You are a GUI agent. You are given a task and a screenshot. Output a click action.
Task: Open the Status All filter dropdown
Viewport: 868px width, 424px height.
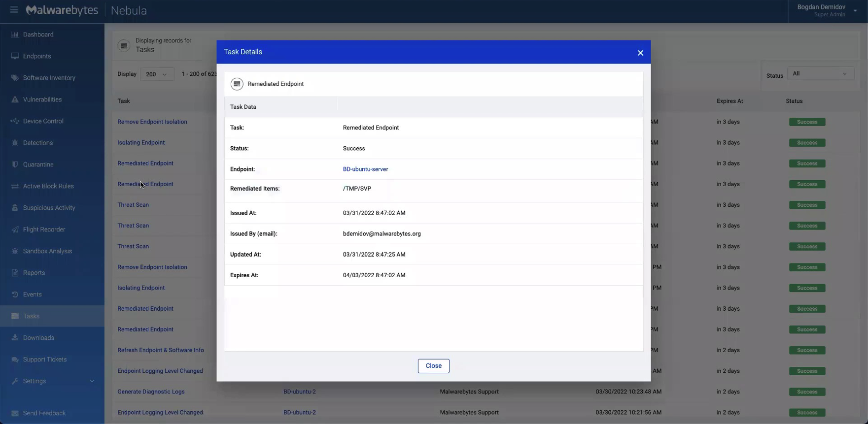tap(820, 74)
